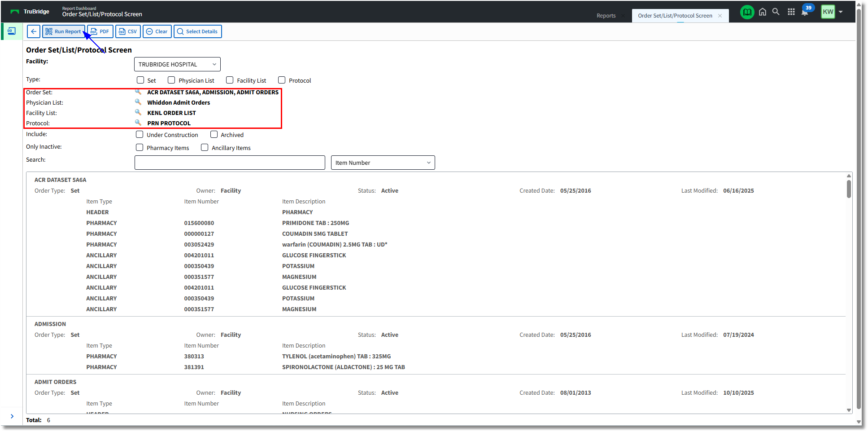The image size is (868, 432).
Task: Open notifications bell with 39 badge
Action: [805, 12]
